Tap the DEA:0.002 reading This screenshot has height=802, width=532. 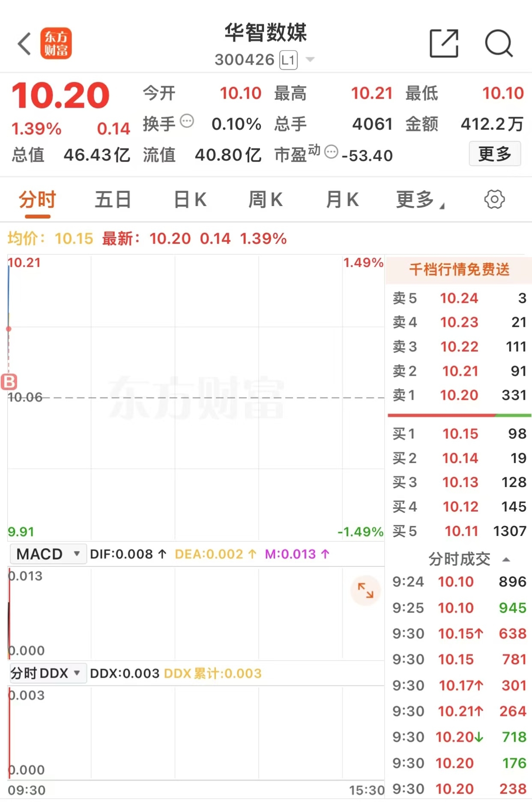coord(215,554)
